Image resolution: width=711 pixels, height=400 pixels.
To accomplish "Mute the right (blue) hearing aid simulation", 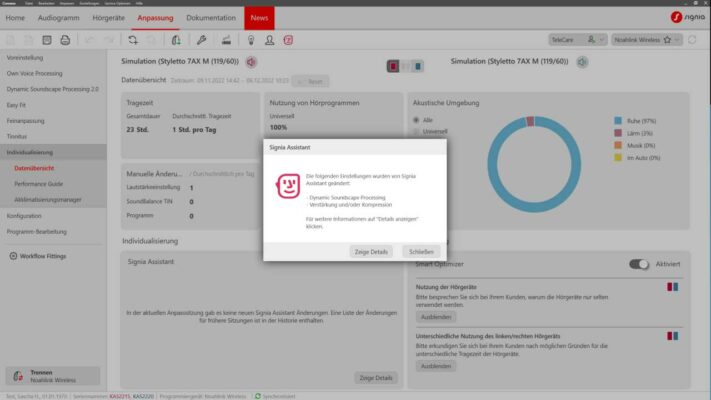I will [x=582, y=62].
